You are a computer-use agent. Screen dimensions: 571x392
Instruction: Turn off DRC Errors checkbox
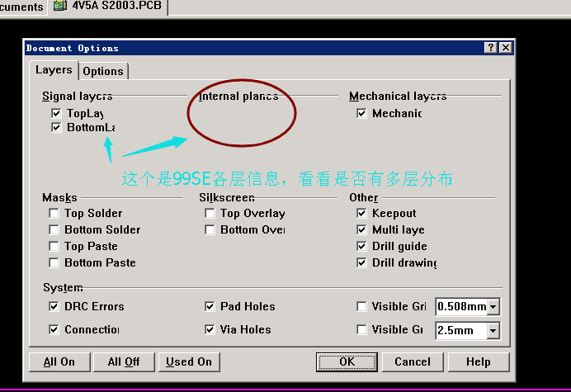tap(54, 306)
